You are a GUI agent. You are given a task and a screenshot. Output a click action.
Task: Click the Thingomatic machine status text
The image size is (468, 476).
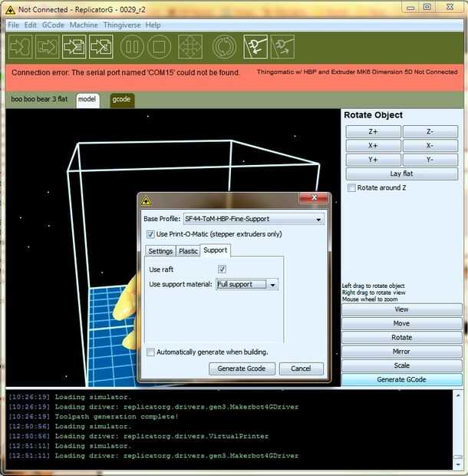pyautogui.click(x=358, y=72)
